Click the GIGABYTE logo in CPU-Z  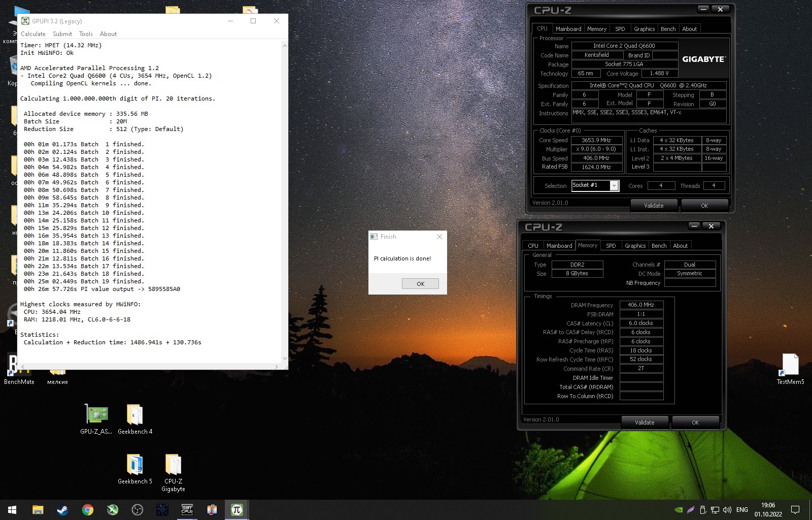coord(703,59)
